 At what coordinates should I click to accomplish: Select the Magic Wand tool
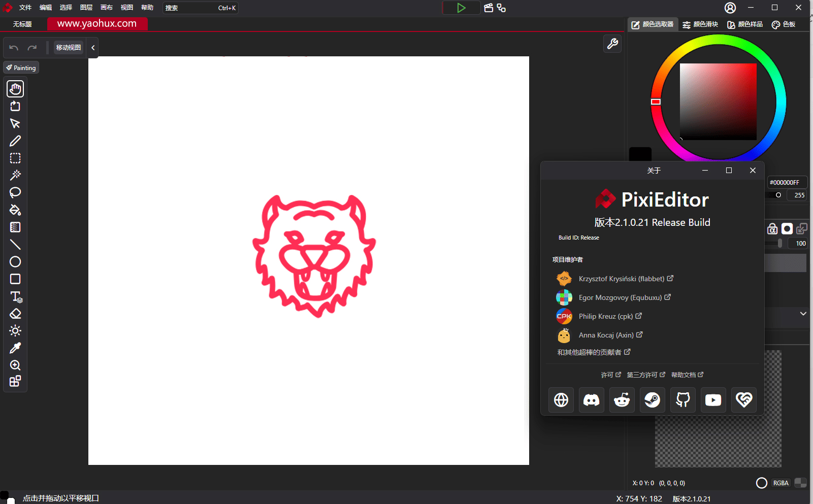15,176
